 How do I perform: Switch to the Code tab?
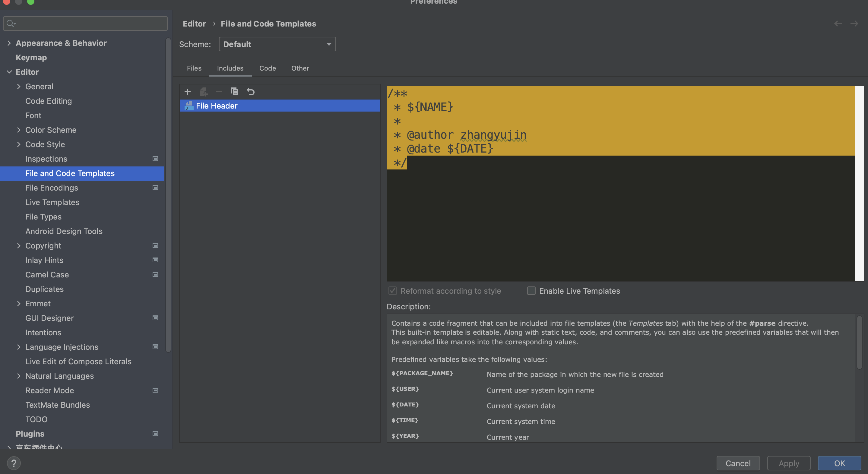(268, 68)
